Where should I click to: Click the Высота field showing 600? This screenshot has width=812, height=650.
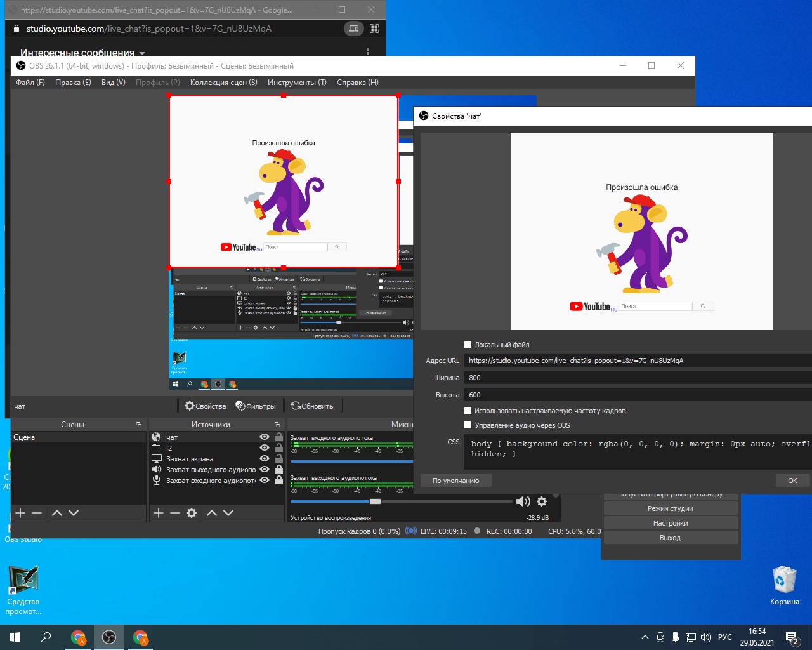click(638, 395)
